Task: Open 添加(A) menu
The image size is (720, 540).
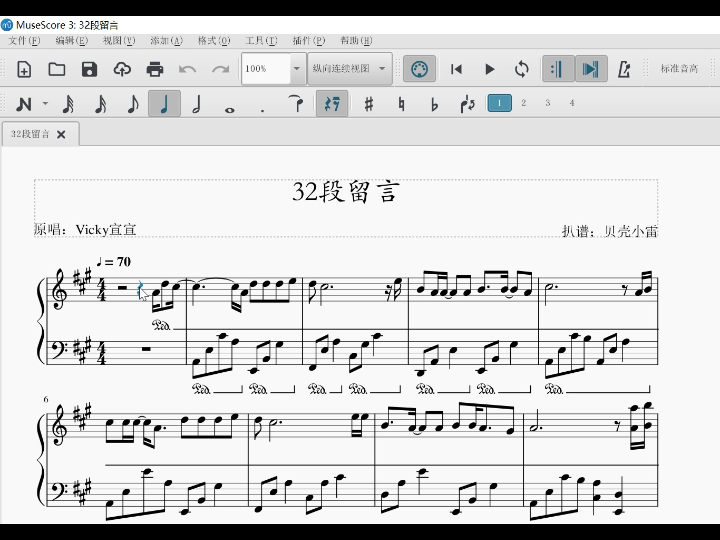Action: click(166, 41)
